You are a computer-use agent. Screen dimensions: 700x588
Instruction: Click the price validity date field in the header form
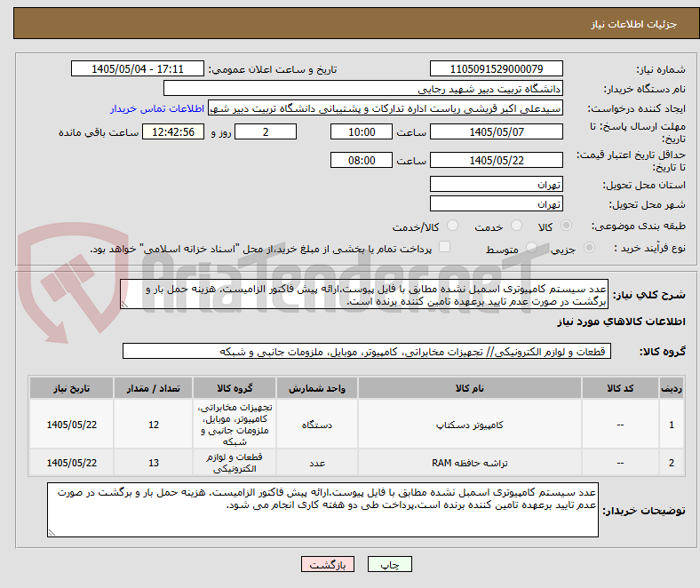pyautogui.click(x=497, y=160)
